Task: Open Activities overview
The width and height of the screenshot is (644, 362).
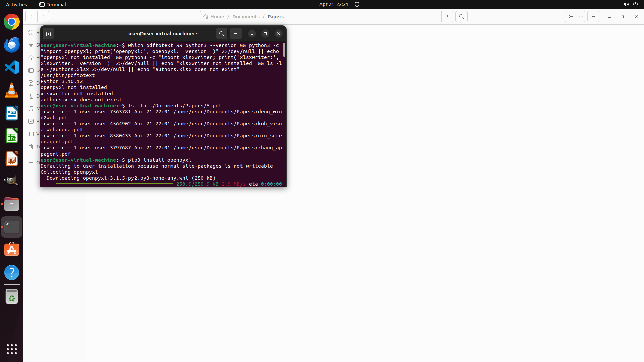Action: tap(16, 4)
